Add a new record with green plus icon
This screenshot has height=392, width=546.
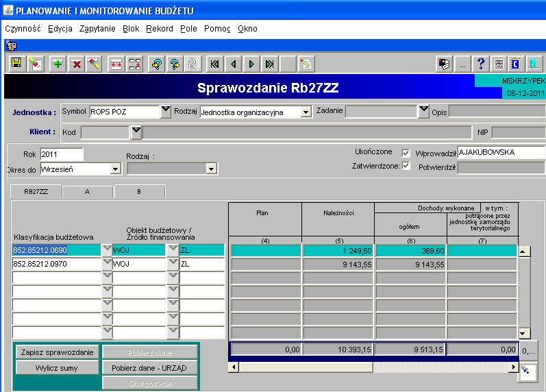pos(58,64)
